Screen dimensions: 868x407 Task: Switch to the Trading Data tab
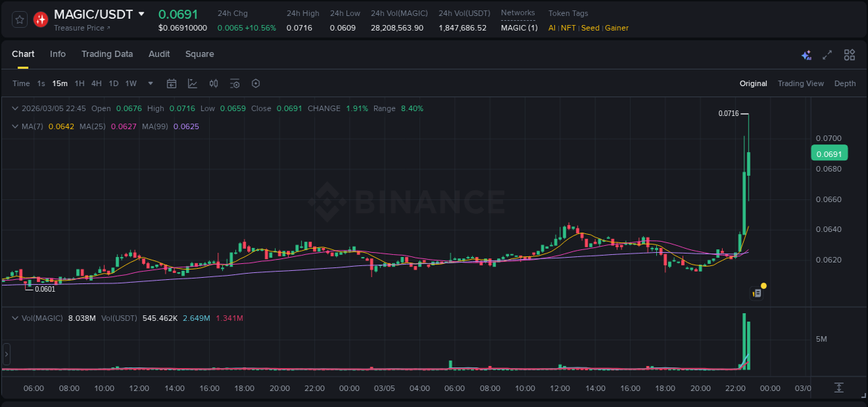[107, 54]
